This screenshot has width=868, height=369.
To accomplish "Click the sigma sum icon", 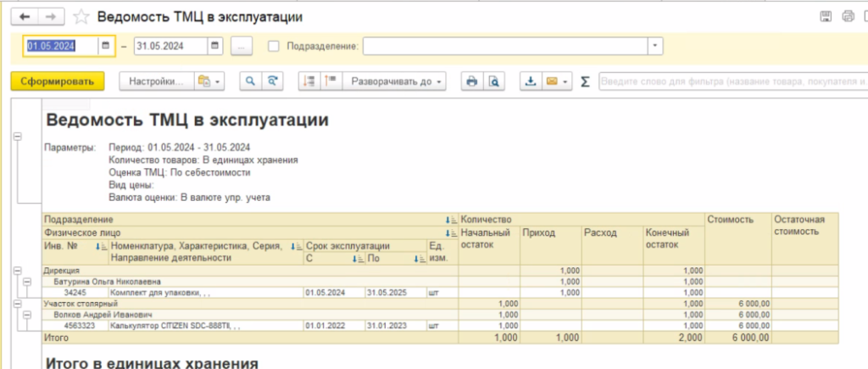I will point(584,81).
